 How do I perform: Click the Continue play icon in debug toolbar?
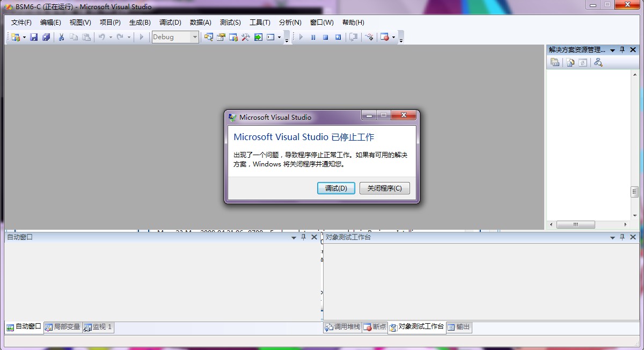(x=301, y=37)
